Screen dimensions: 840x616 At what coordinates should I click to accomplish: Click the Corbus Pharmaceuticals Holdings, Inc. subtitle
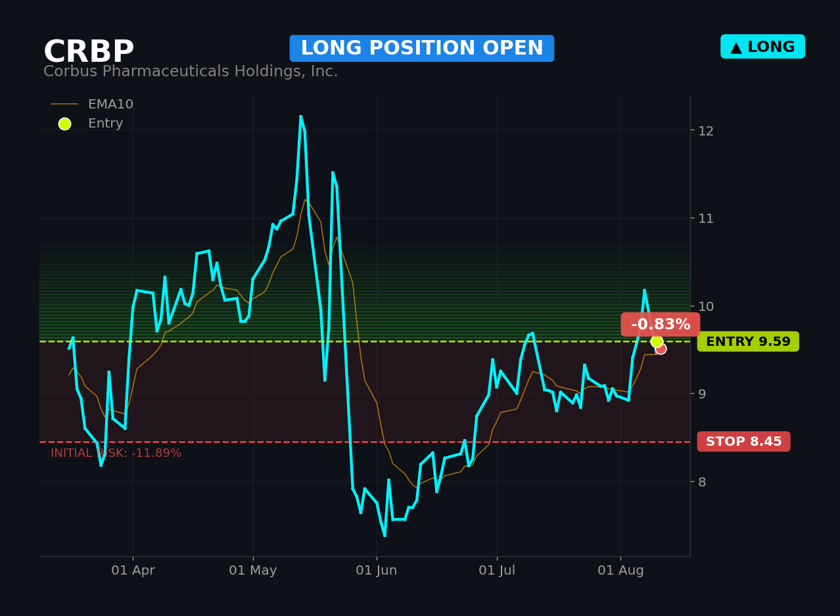tap(191, 72)
